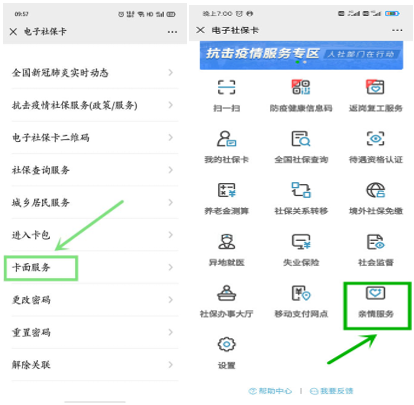Image resolution: width=414 pixels, height=405 pixels.
Task: Open three-dot menu in right screen header
Action: pos(397,30)
